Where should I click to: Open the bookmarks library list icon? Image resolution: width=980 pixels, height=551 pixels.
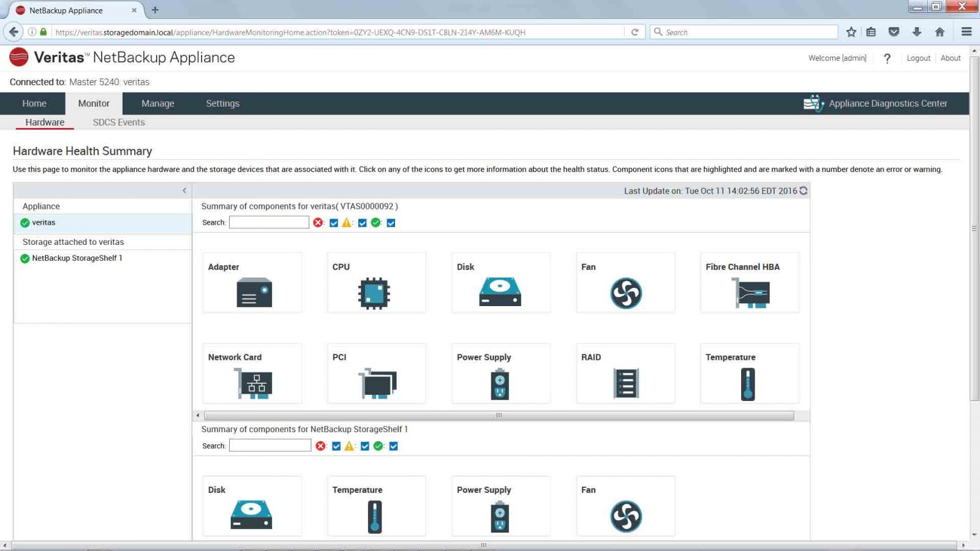coord(871,32)
